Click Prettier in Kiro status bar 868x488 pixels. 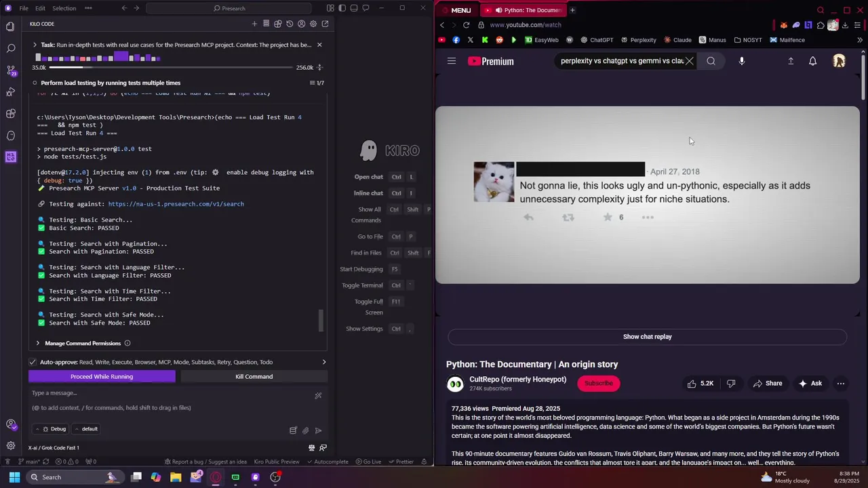click(401, 462)
